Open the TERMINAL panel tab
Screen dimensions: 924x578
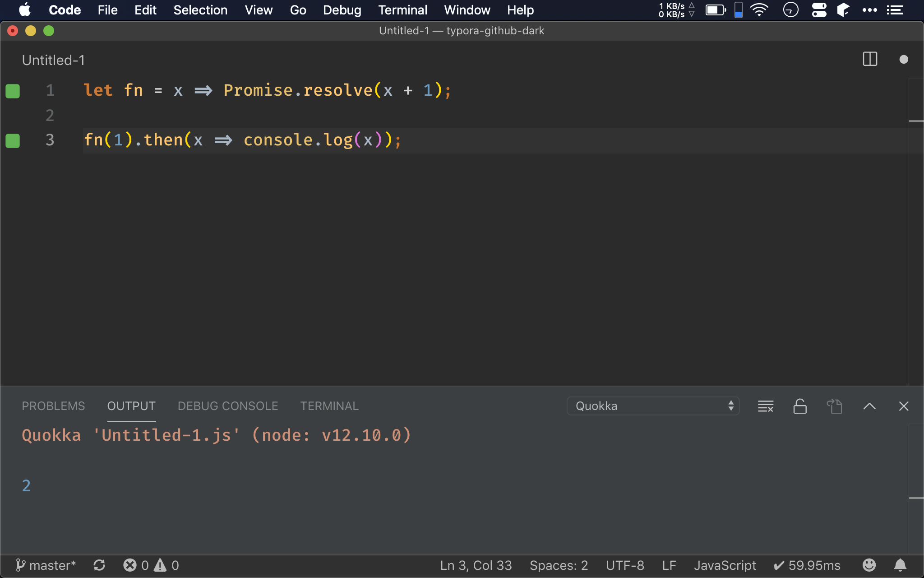[329, 406]
